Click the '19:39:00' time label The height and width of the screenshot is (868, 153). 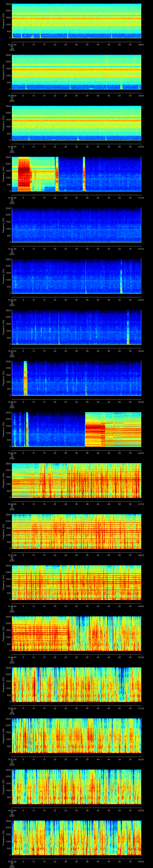click(12, 147)
